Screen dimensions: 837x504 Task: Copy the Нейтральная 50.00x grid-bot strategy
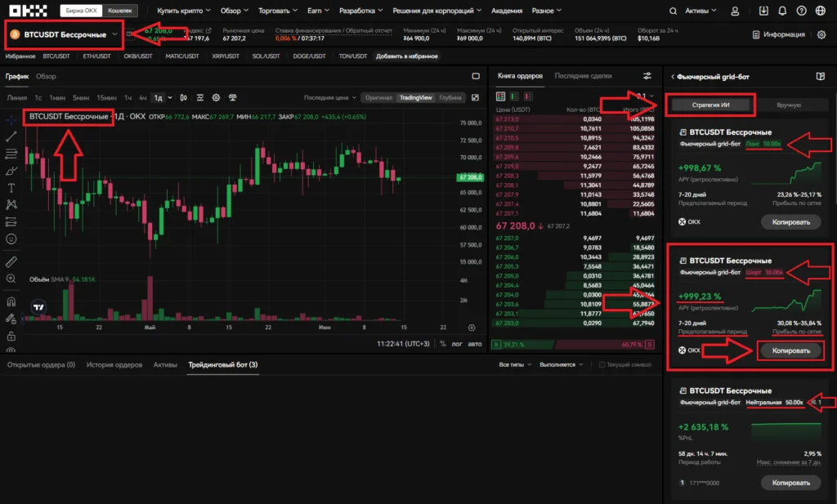pyautogui.click(x=790, y=483)
